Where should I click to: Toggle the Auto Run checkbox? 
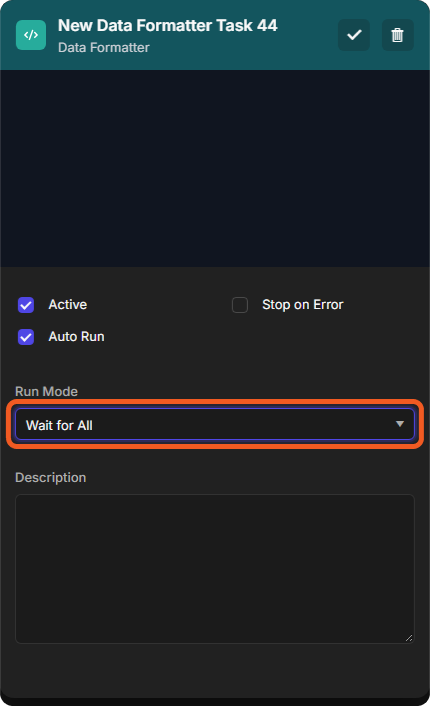[26, 337]
